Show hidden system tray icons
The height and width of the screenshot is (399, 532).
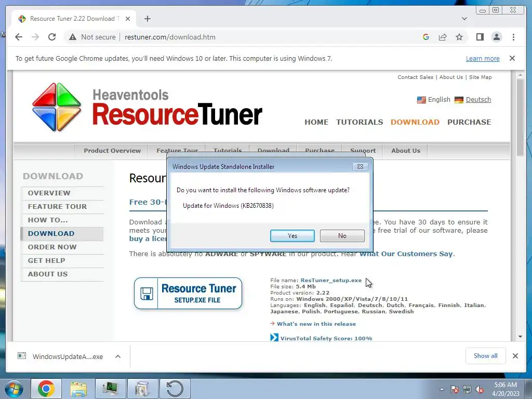click(x=442, y=389)
